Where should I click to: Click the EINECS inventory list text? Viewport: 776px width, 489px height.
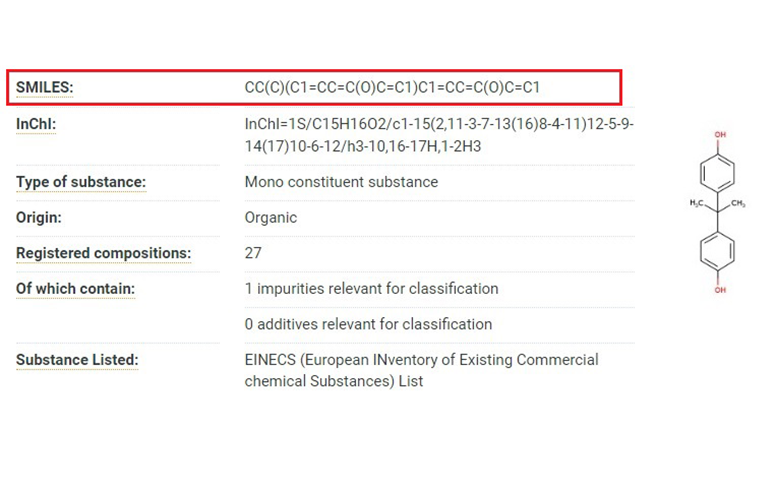pyautogui.click(x=421, y=370)
